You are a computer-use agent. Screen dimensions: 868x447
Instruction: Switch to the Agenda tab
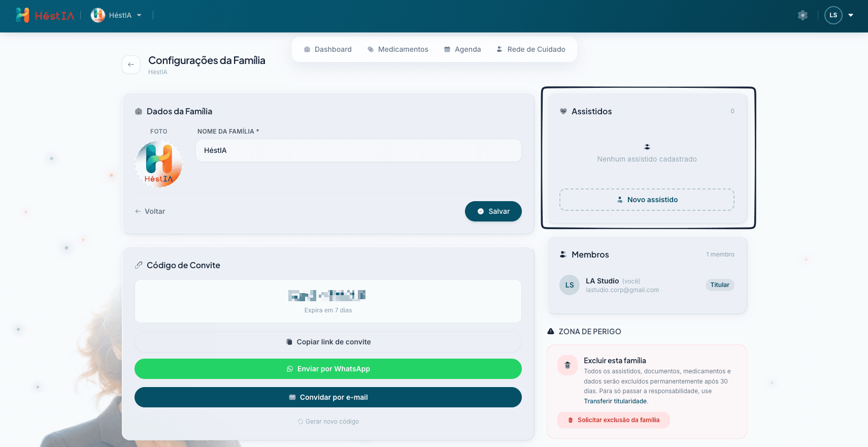[462, 49]
